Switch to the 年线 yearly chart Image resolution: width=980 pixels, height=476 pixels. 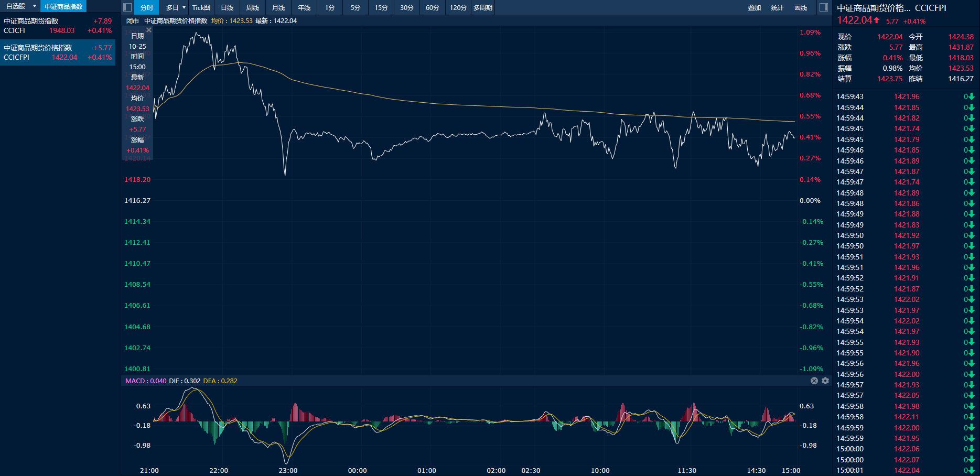coord(304,7)
